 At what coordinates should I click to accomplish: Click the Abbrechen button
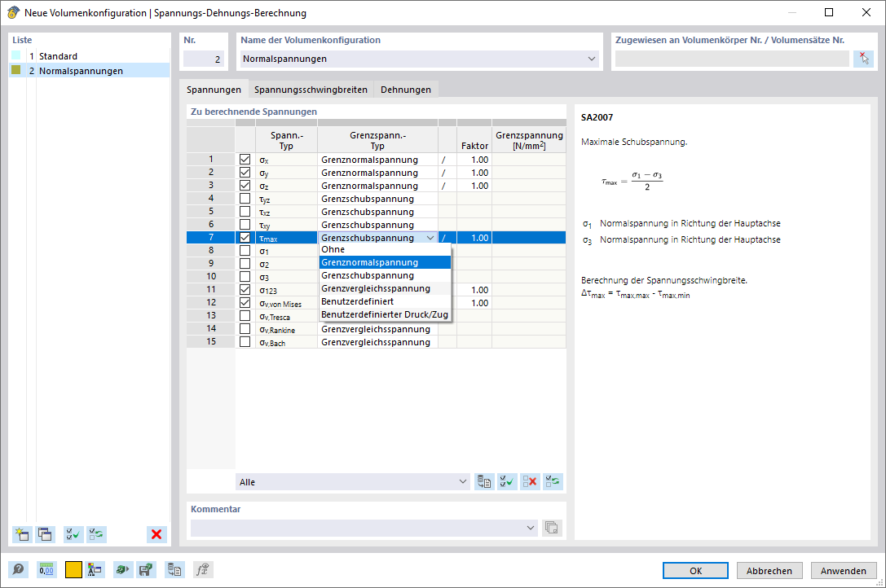coord(769,570)
